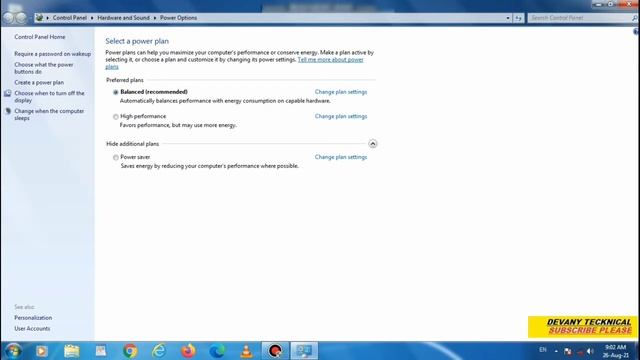Click Power Options in the breadcrumb
Viewport: 640px width, 360px height.
pos(178,18)
